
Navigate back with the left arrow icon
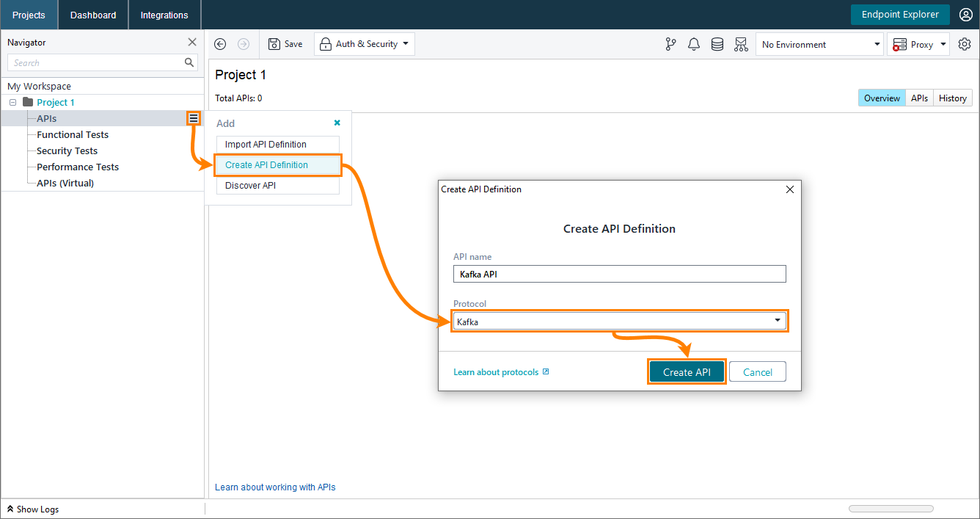pyautogui.click(x=219, y=44)
